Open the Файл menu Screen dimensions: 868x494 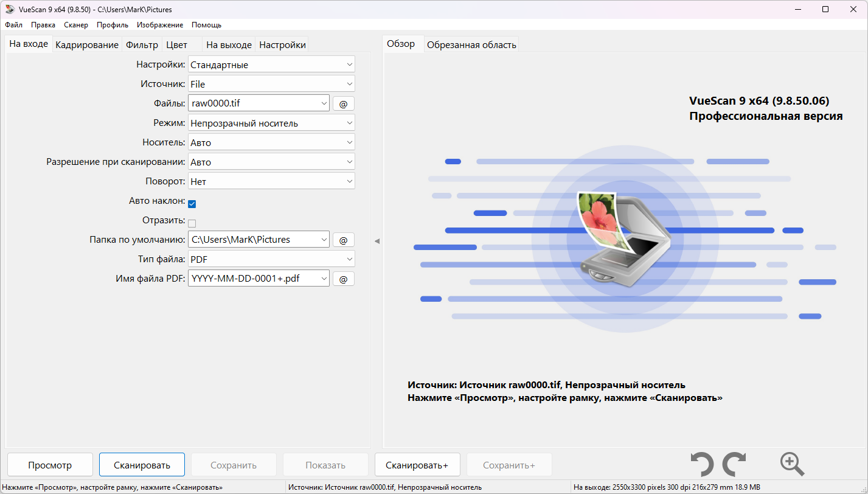13,25
